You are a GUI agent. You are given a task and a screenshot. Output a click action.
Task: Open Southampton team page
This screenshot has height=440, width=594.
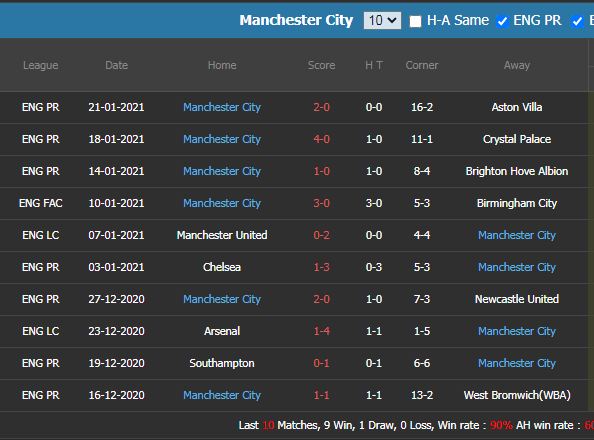point(222,363)
